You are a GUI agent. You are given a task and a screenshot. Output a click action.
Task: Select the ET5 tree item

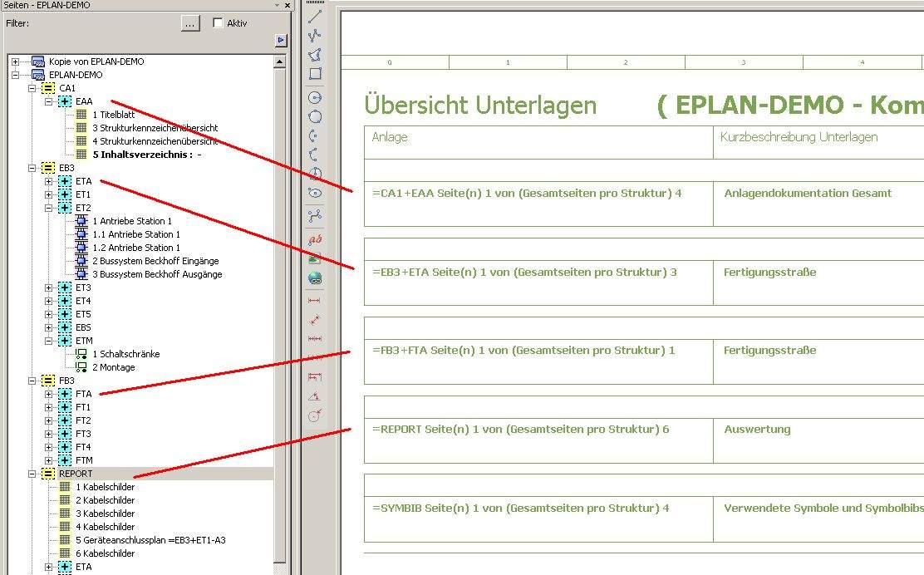tap(83, 314)
